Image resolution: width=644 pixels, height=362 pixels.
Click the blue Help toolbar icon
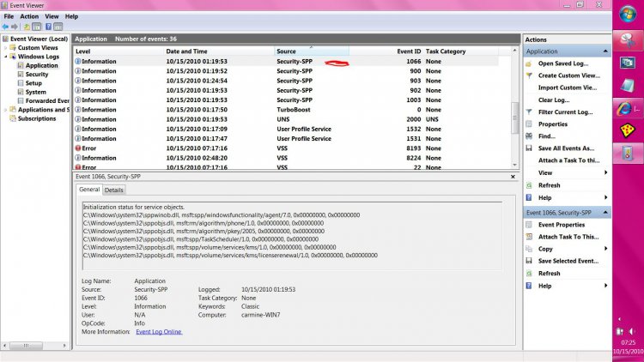(x=48, y=27)
